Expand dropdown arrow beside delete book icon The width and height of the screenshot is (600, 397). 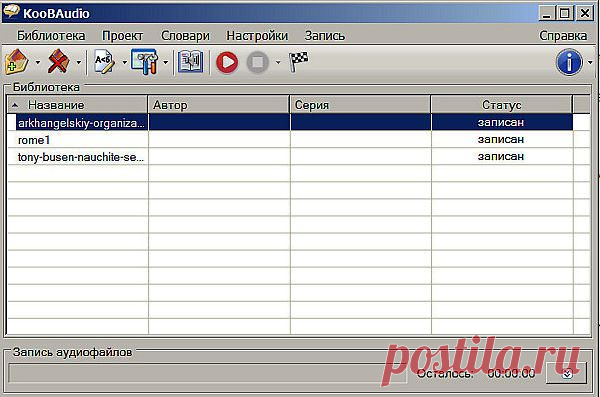point(78,62)
